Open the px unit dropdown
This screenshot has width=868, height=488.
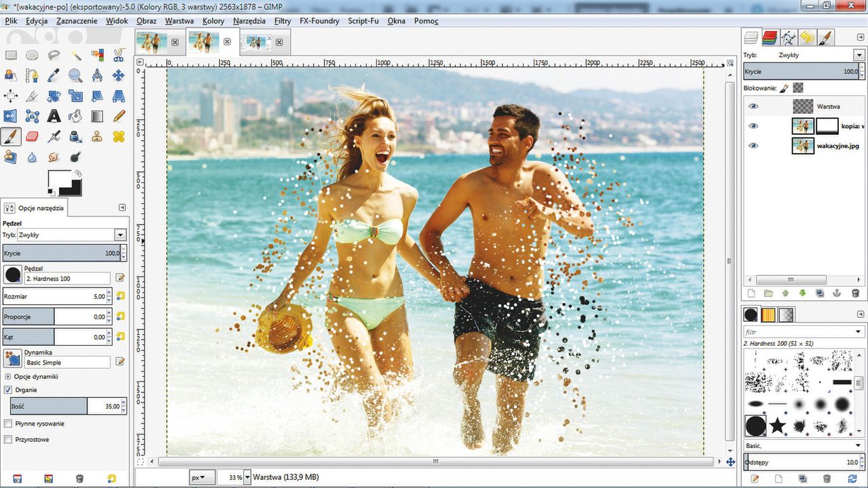click(x=202, y=477)
